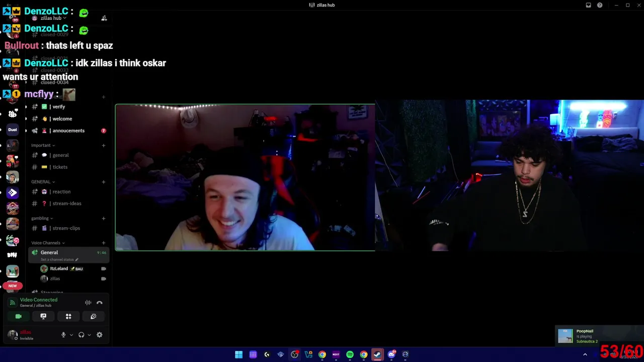Open the verify channel
This screenshot has height=362, width=644.
[67, 107]
